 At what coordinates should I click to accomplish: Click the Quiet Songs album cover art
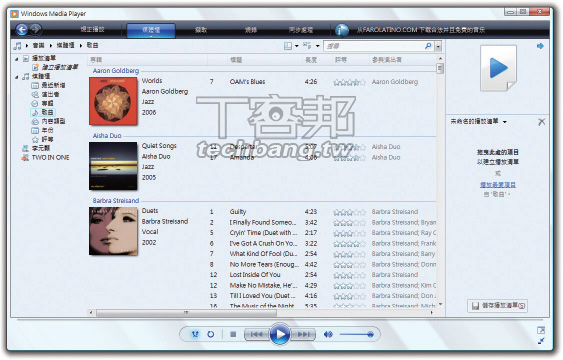[113, 166]
